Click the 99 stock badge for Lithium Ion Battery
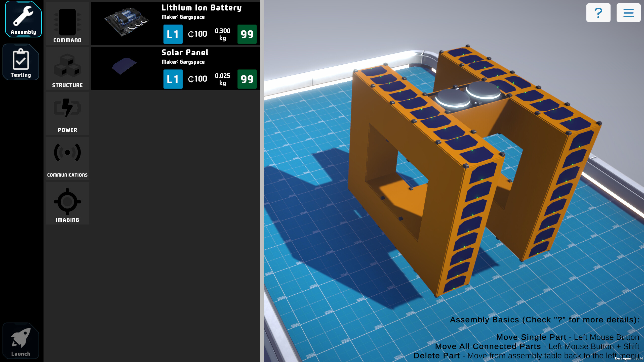Viewport: 644px width, 362px height. (247, 34)
